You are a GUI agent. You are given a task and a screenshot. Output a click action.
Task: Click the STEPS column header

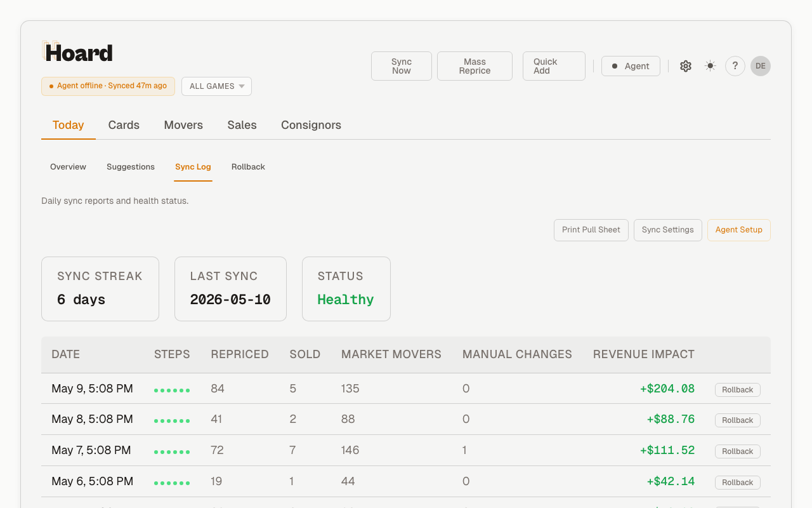click(x=172, y=354)
